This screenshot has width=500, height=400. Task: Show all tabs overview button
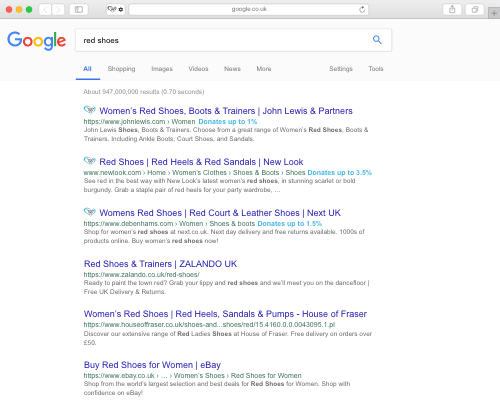click(x=475, y=9)
